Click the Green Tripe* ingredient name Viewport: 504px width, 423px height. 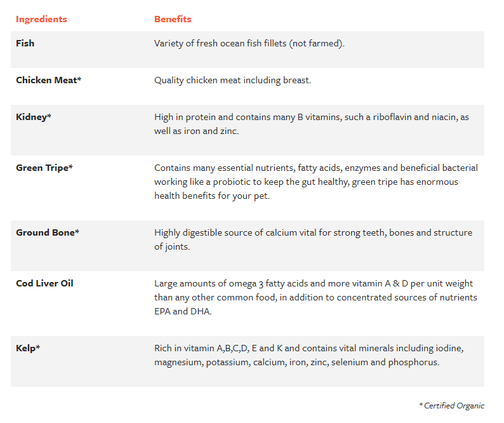pyautogui.click(x=44, y=168)
